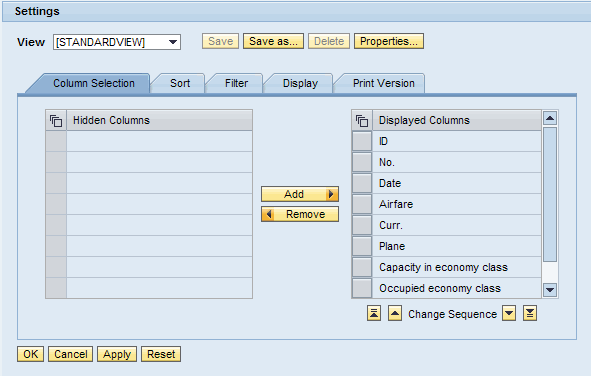591x376 pixels.
Task: Click Capacity in economy class entry
Action: pyautogui.click(x=457, y=267)
